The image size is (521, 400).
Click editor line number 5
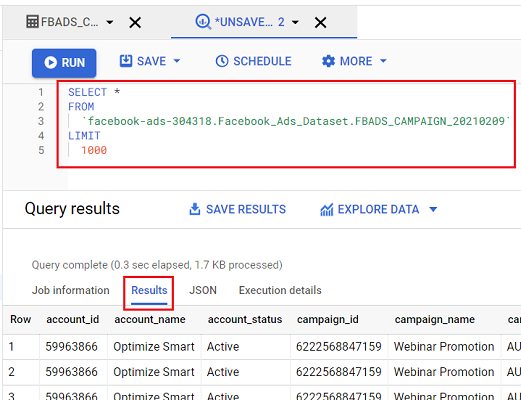pyautogui.click(x=41, y=150)
